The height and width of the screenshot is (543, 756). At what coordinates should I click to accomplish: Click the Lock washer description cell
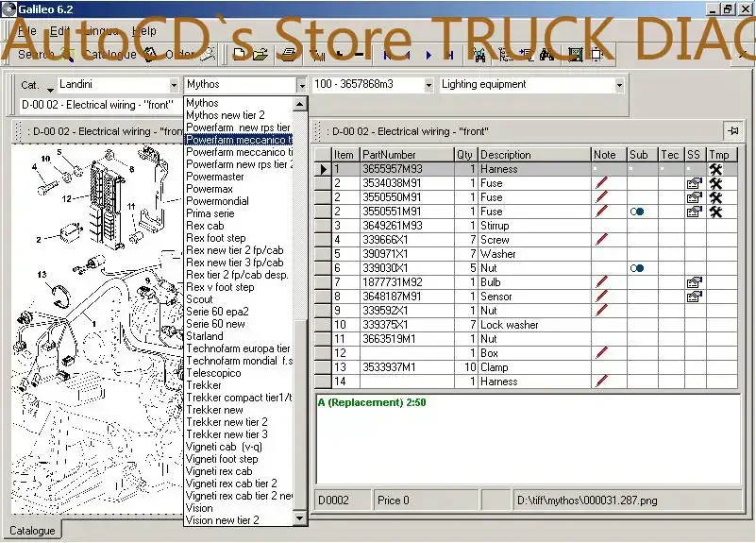pos(534,325)
